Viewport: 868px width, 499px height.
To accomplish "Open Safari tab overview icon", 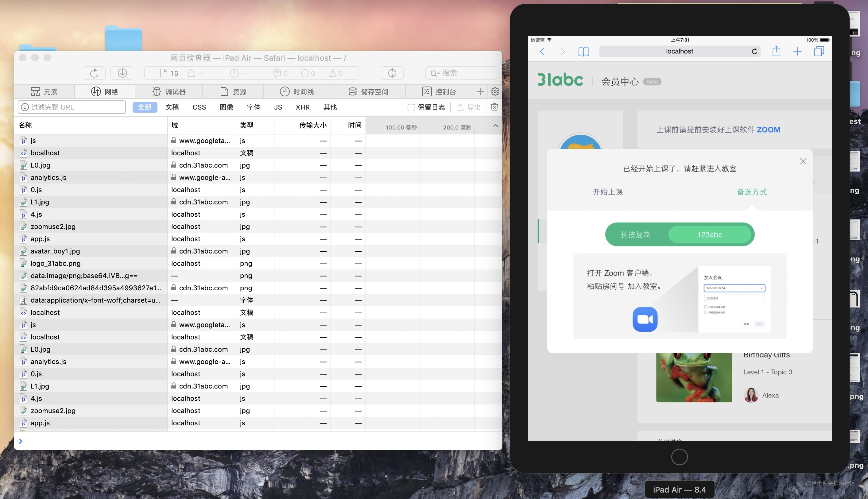I will 819,51.
